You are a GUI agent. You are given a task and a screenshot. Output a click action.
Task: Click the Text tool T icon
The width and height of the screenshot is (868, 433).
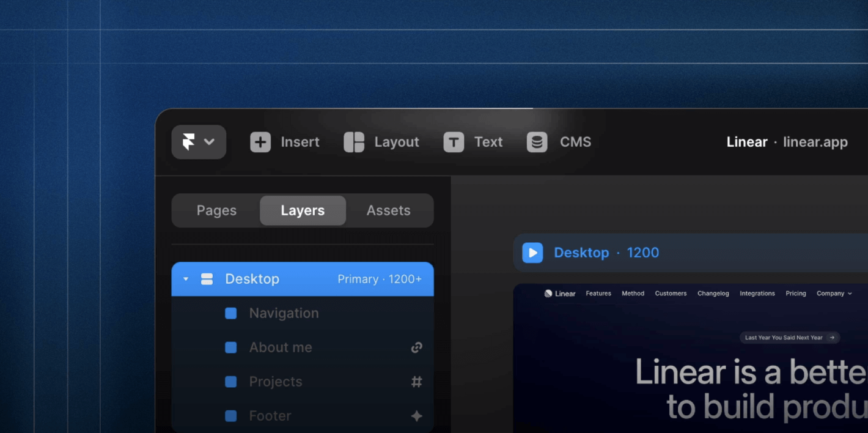click(x=454, y=142)
